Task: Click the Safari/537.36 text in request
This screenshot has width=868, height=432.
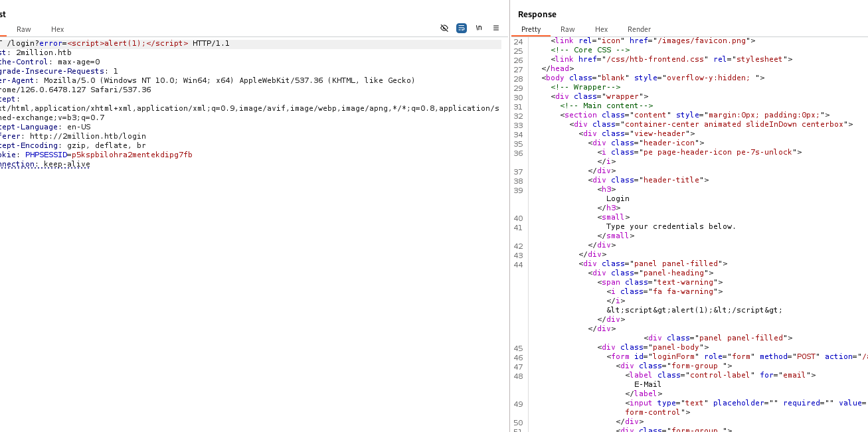Action: tap(124, 90)
